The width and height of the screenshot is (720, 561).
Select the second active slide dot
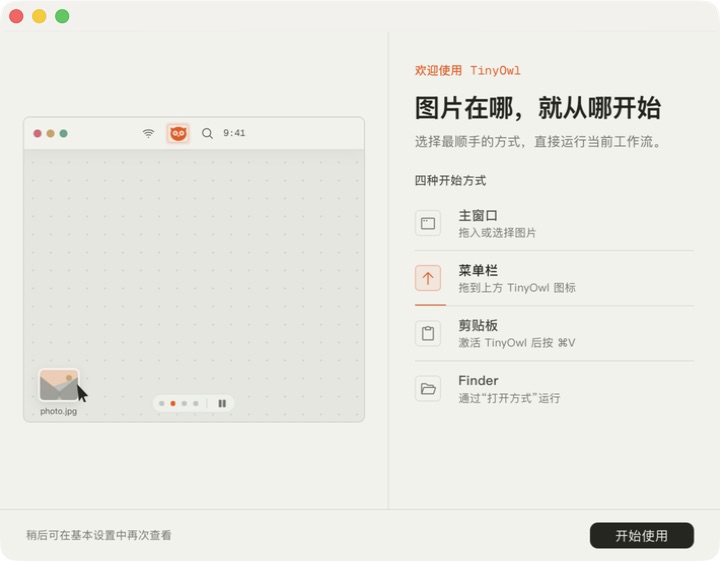click(173, 404)
